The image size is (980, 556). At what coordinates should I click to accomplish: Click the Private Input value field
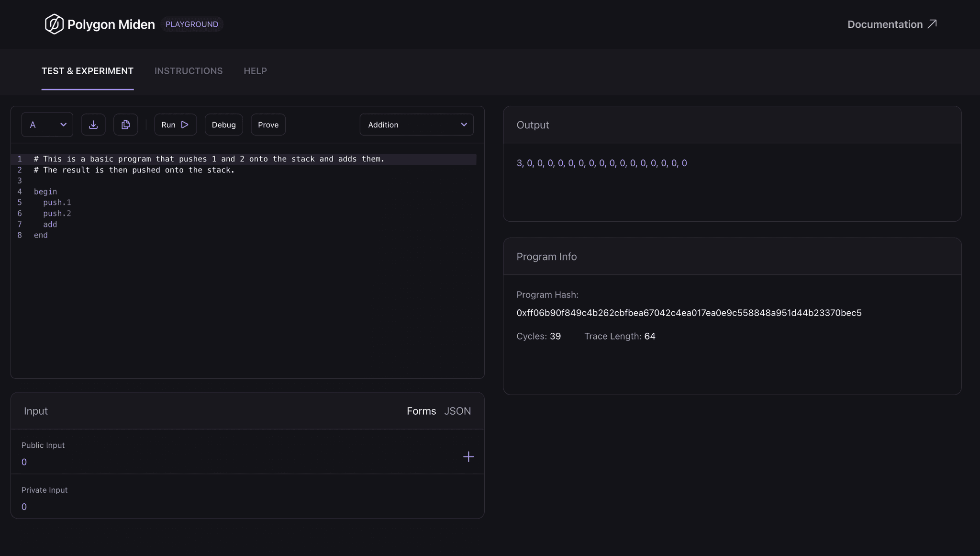pos(24,507)
